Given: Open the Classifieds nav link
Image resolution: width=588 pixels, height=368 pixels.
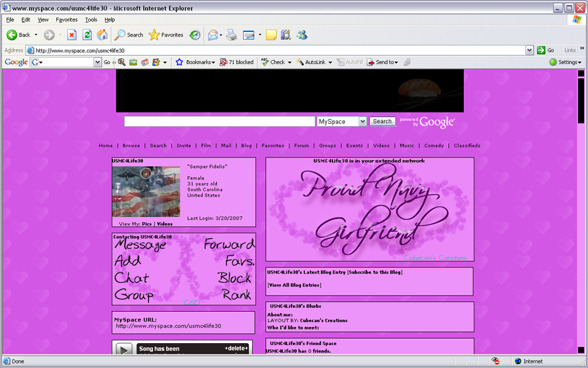Looking at the screenshot, I should coord(467,146).
